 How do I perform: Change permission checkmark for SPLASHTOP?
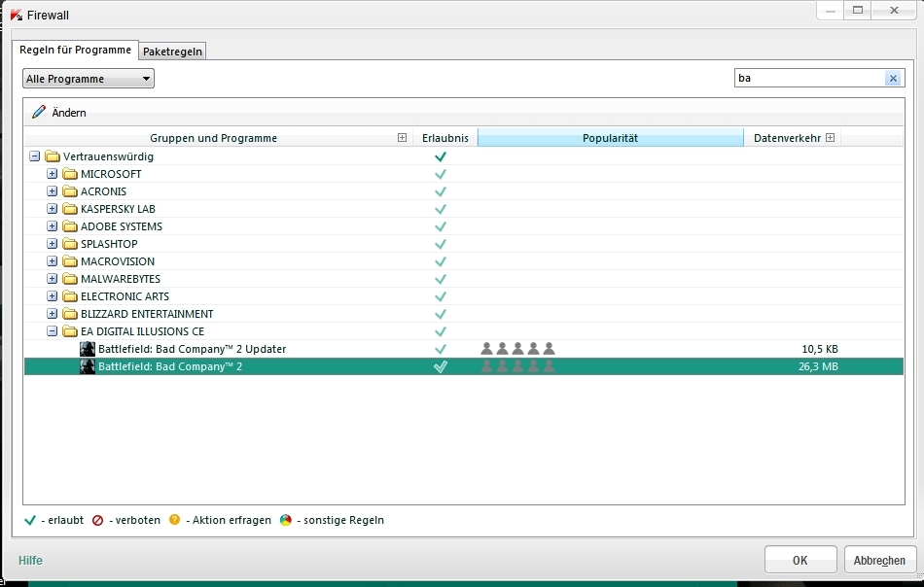point(441,244)
